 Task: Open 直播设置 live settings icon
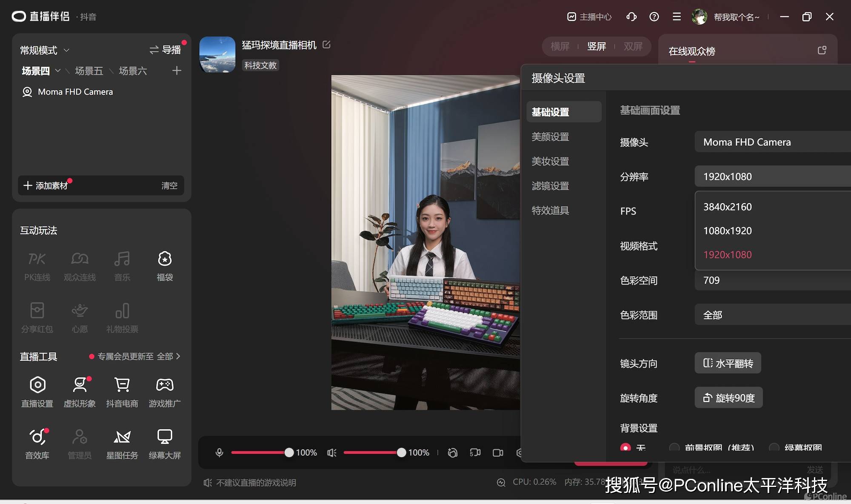click(x=37, y=385)
